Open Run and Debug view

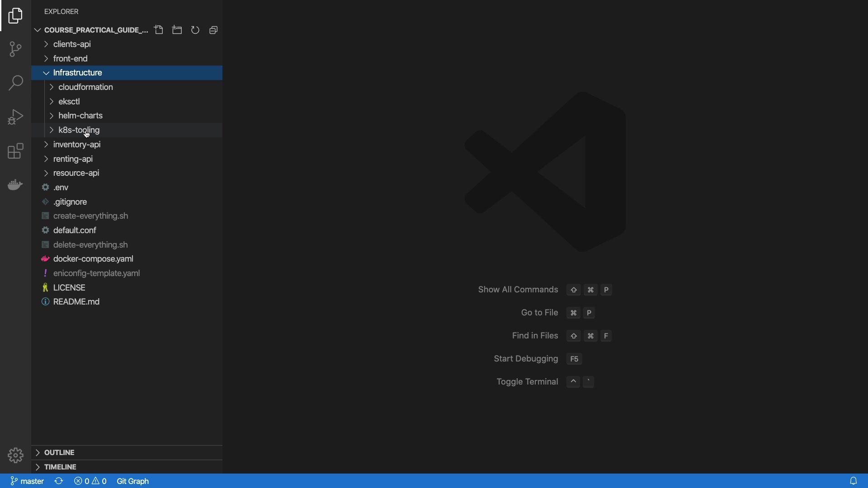[x=15, y=117]
